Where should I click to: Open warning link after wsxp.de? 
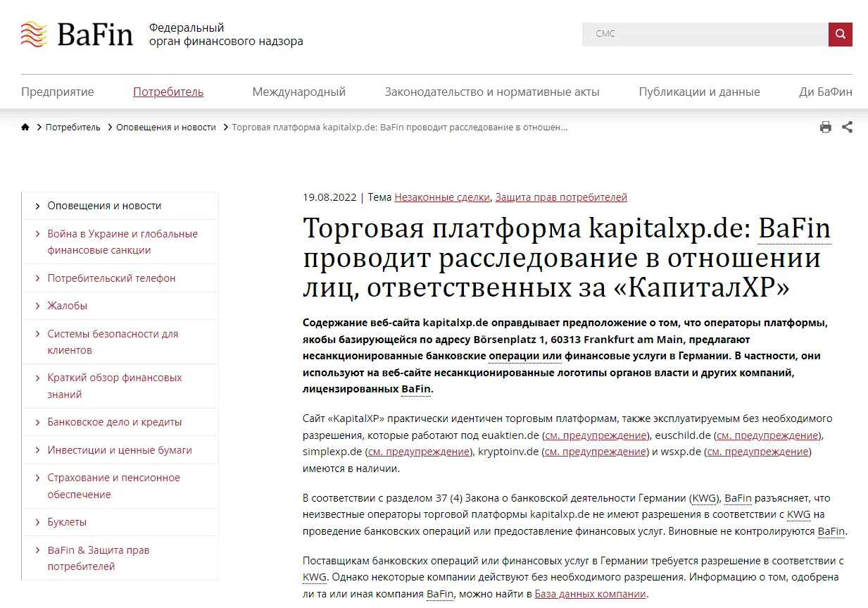tap(757, 452)
